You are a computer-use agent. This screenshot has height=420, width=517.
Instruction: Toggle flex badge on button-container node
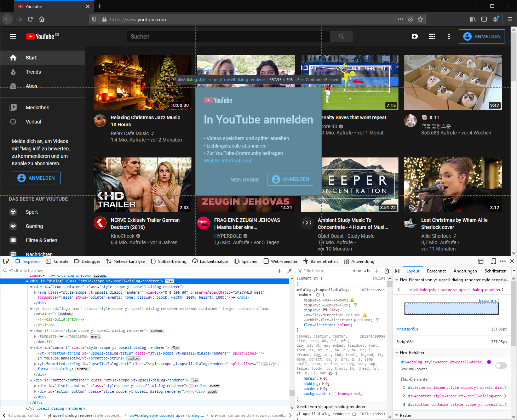tap(195, 380)
